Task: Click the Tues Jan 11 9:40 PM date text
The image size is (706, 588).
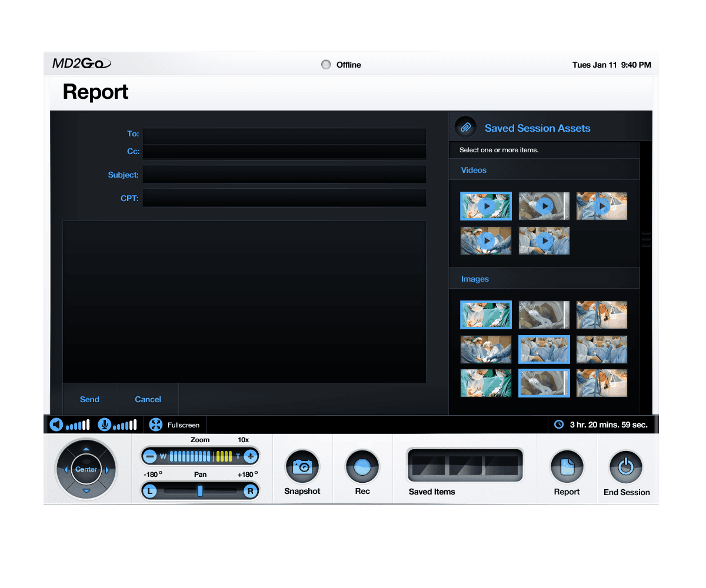Action: [x=612, y=65]
